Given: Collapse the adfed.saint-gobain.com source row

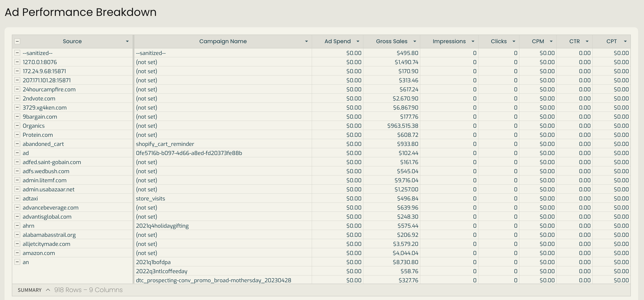Looking at the screenshot, I should click(x=17, y=162).
